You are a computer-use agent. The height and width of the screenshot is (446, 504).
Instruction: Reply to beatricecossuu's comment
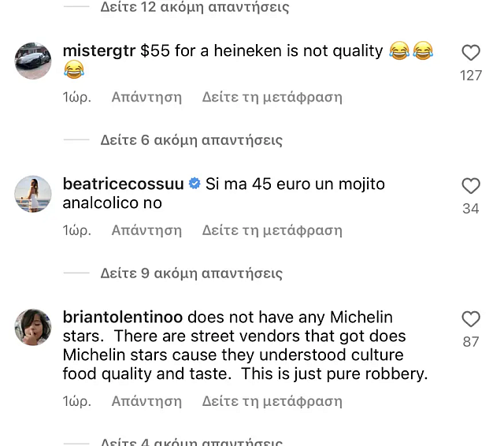coord(146,231)
